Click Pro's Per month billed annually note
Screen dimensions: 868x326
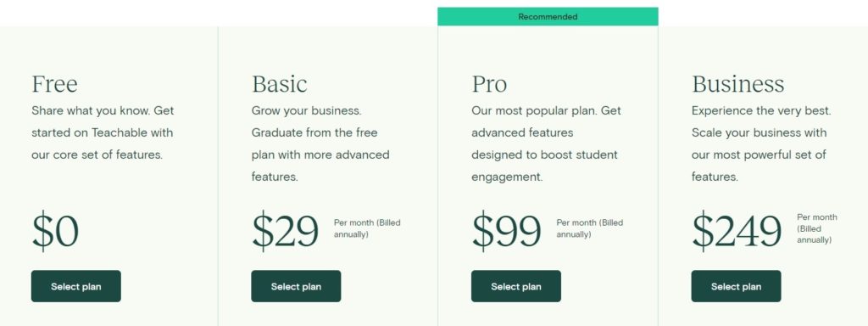click(x=590, y=228)
